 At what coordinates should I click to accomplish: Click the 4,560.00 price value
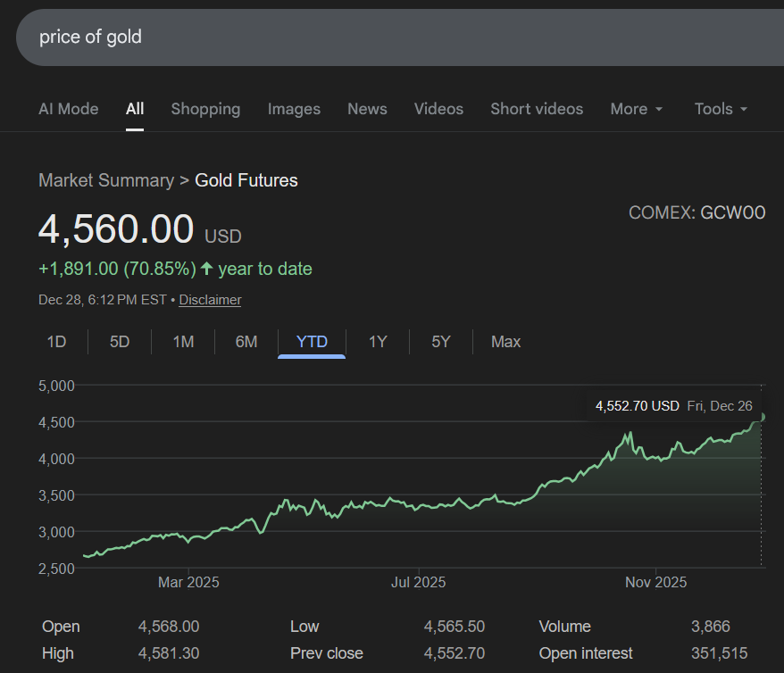(116, 229)
